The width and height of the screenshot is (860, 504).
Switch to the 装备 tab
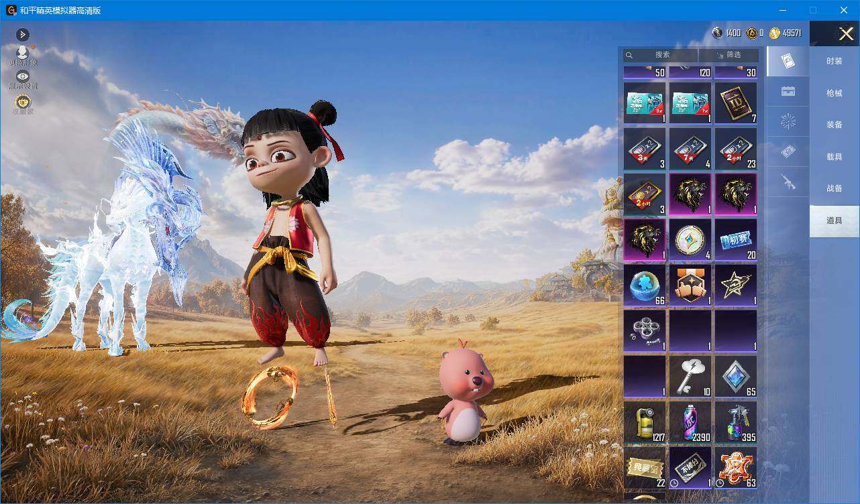tap(835, 125)
